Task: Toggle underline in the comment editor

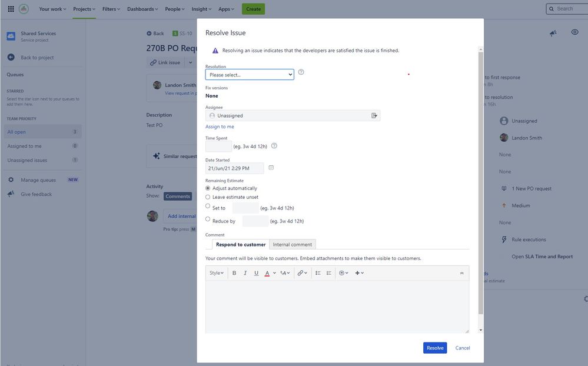Action: coord(255,272)
